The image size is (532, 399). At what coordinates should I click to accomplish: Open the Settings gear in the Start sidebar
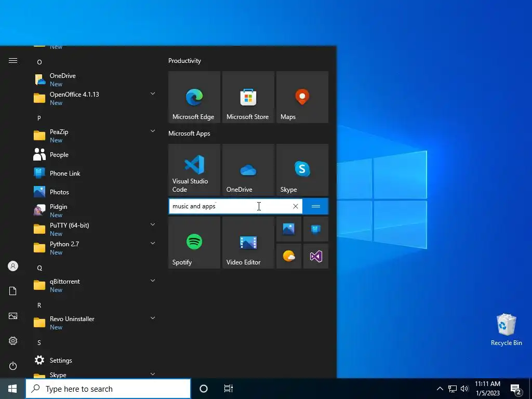click(13, 341)
